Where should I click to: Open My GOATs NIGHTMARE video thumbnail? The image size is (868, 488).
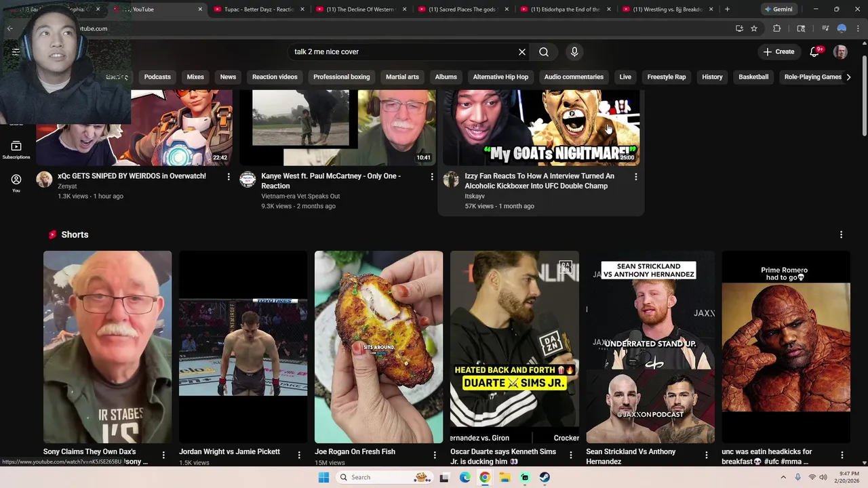pos(541,127)
